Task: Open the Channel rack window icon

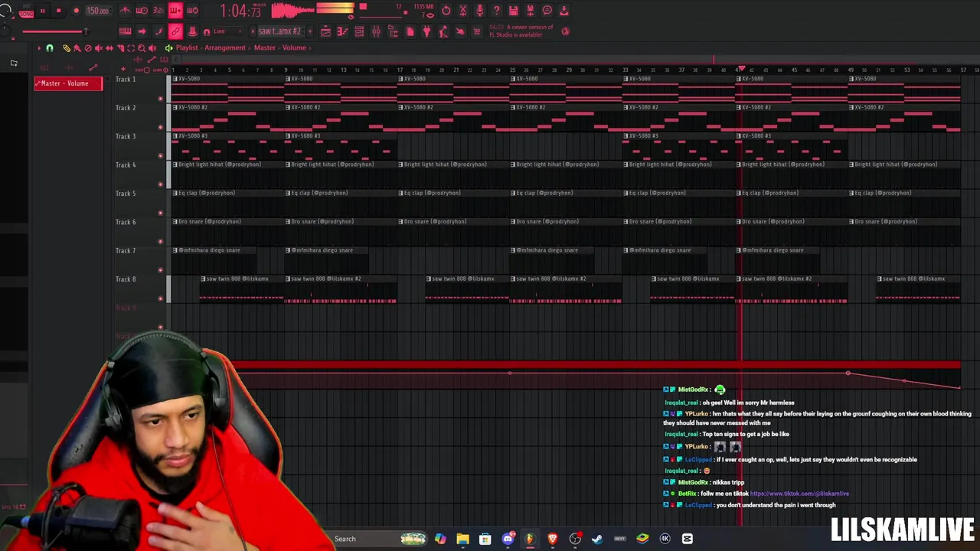Action: click(360, 31)
